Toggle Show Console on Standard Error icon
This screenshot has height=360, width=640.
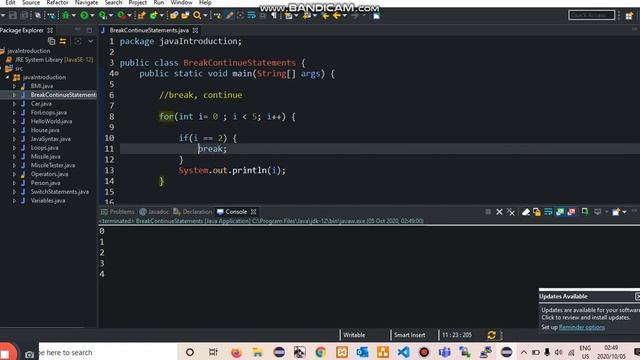click(x=571, y=212)
